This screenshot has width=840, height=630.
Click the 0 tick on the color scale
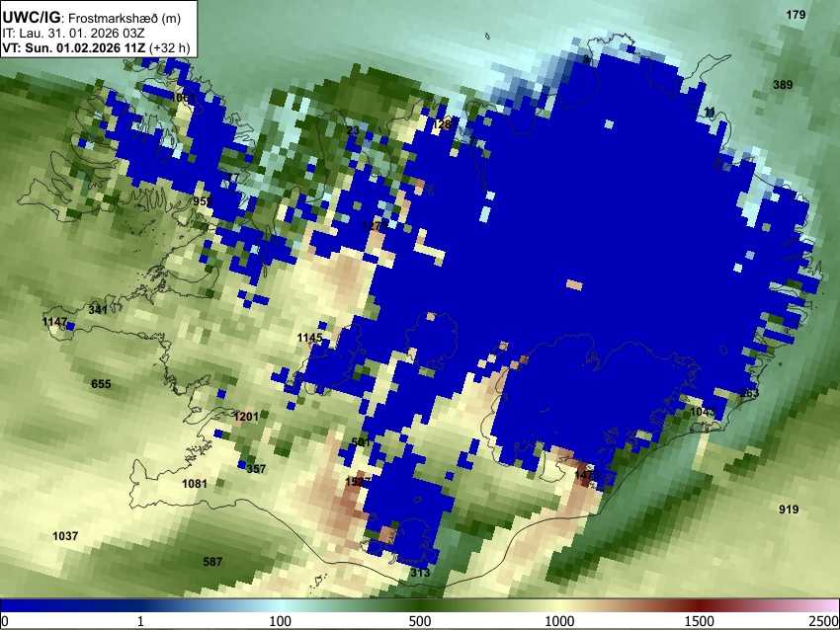[x=5, y=621]
